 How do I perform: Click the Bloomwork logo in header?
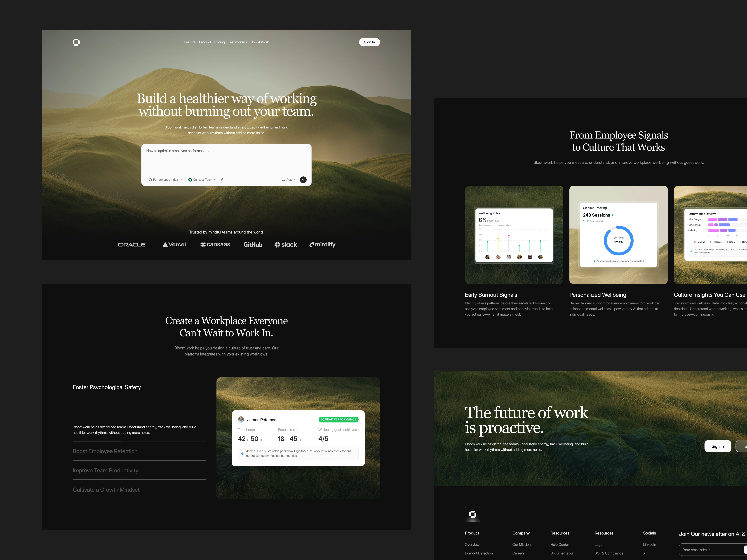76,42
